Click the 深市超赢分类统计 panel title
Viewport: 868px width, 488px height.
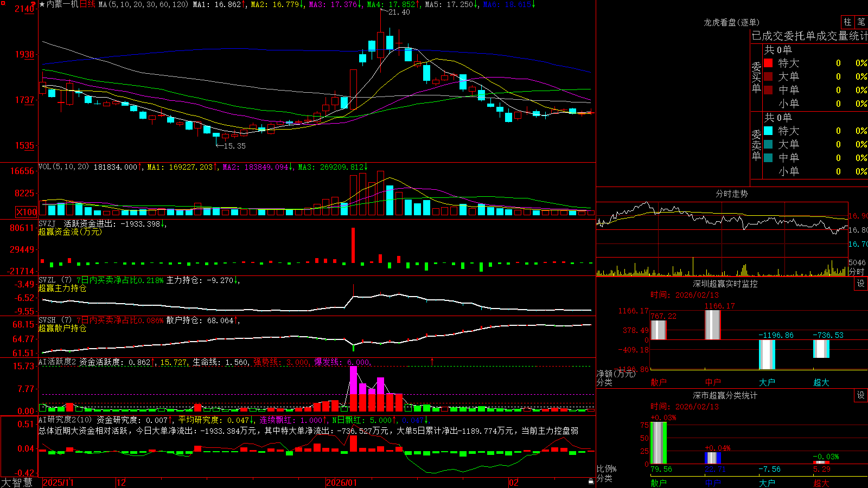(725, 395)
